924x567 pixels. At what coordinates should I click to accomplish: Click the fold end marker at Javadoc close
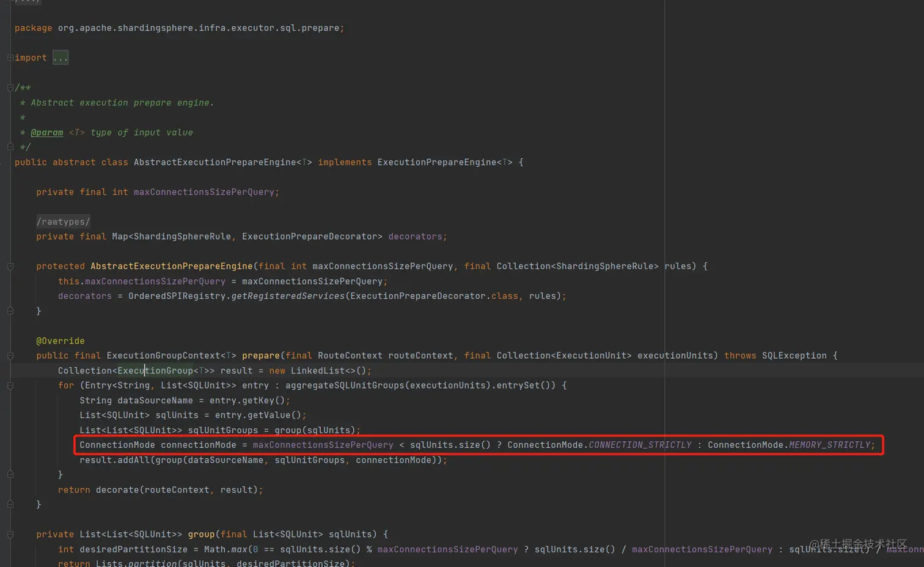point(10,147)
